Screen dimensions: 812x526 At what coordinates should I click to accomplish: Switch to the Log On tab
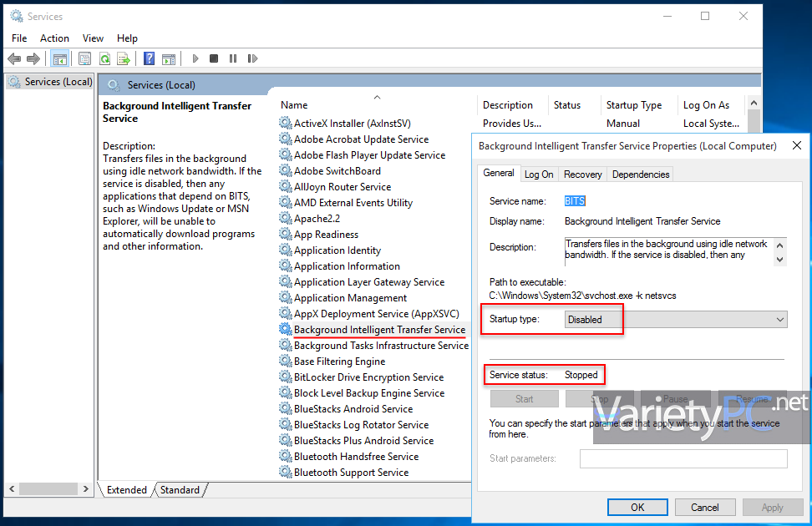point(539,174)
